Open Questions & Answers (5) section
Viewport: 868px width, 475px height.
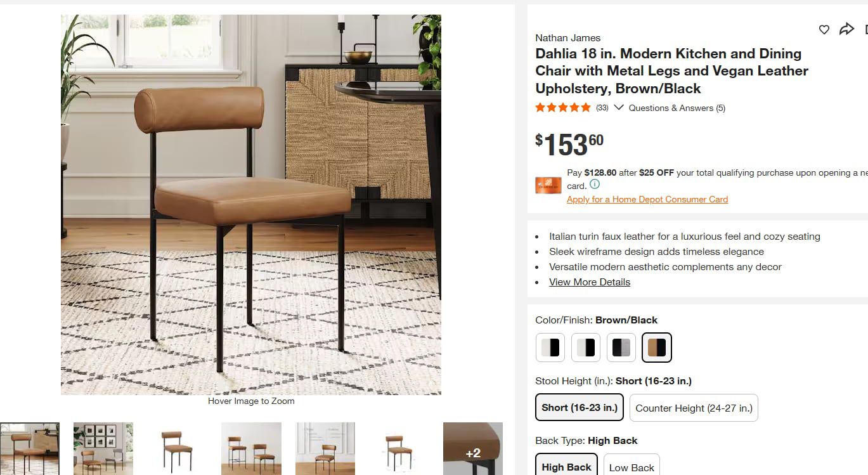(x=677, y=108)
